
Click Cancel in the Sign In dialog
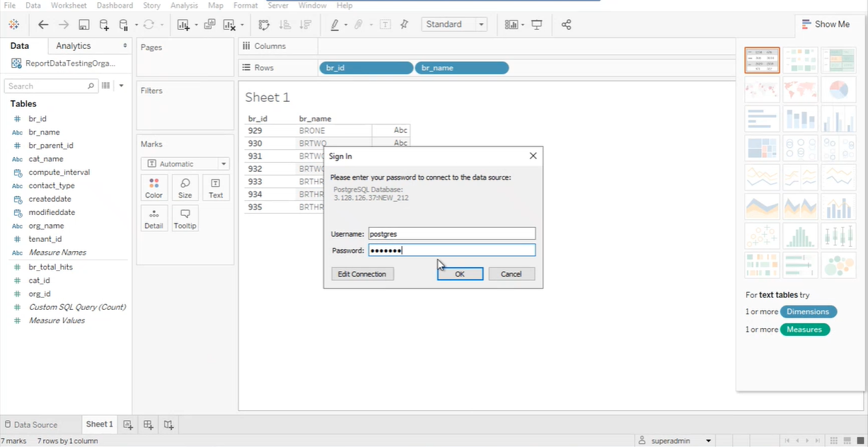(511, 274)
